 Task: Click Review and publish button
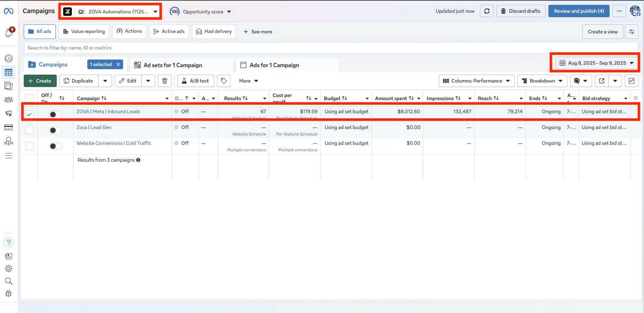click(x=579, y=11)
